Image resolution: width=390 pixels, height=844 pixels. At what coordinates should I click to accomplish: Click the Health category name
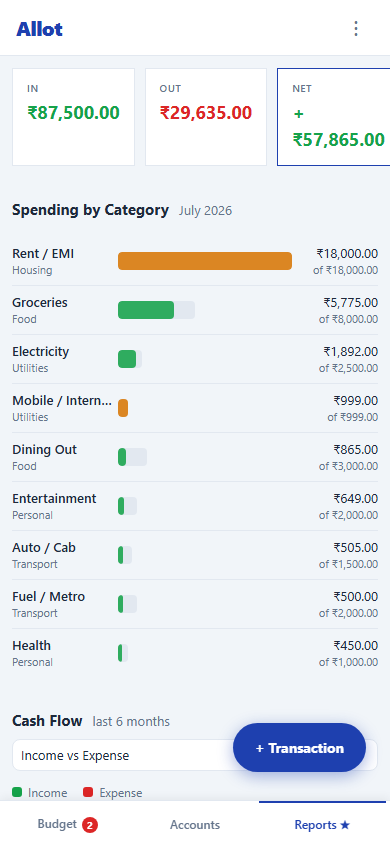(x=32, y=645)
